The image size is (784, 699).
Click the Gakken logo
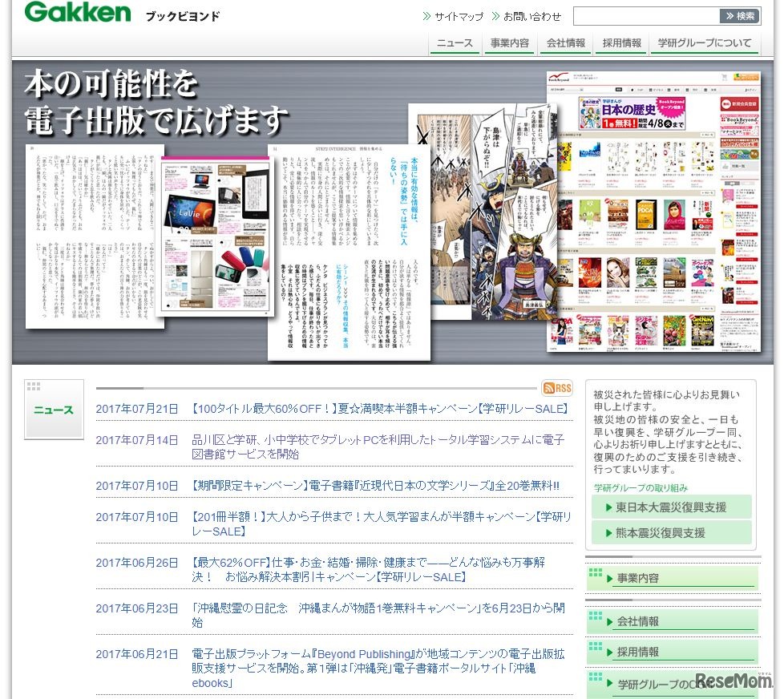77,13
